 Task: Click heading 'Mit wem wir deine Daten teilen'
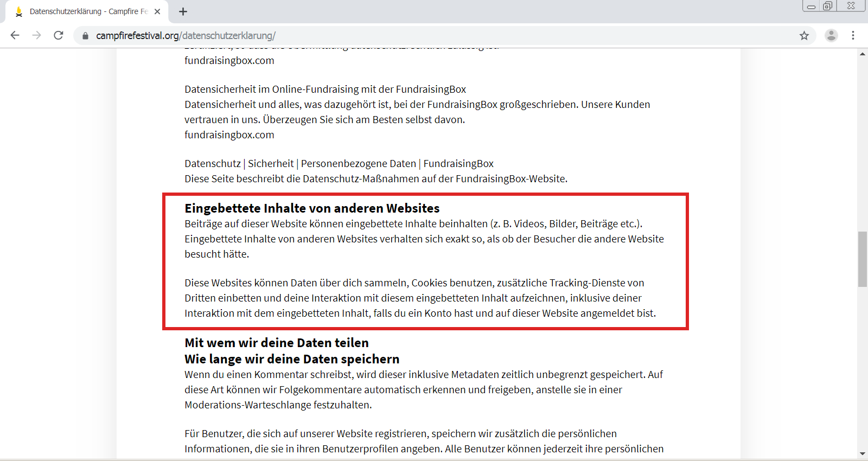click(x=277, y=343)
